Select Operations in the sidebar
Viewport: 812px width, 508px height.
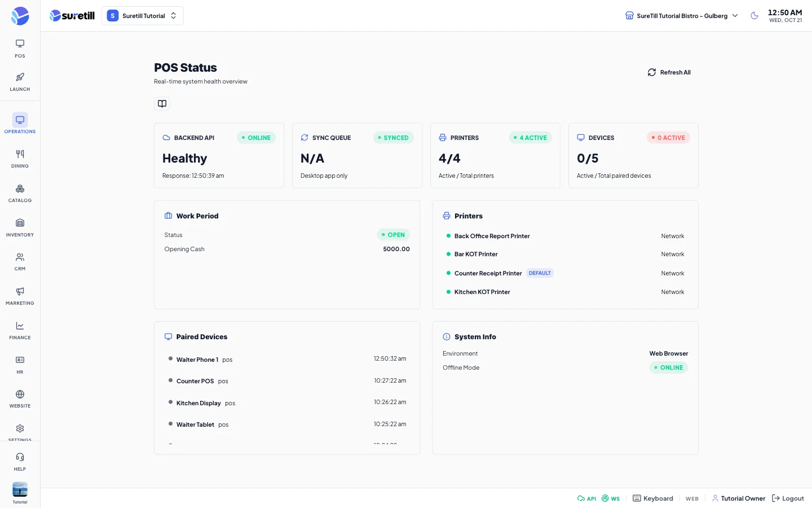coord(20,124)
